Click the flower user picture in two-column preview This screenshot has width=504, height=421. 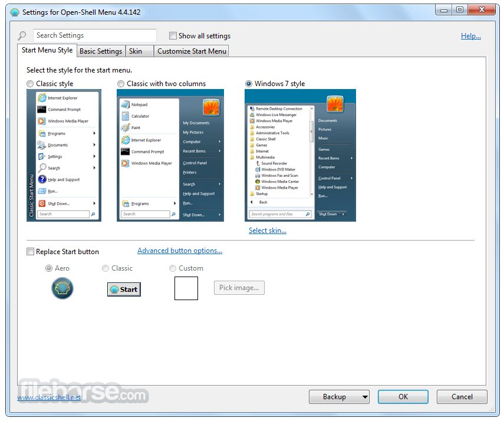click(211, 107)
